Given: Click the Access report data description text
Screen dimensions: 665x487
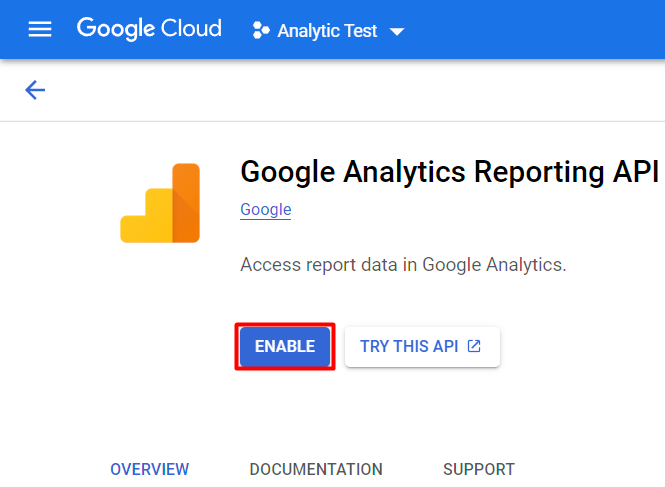Looking at the screenshot, I should (404, 265).
